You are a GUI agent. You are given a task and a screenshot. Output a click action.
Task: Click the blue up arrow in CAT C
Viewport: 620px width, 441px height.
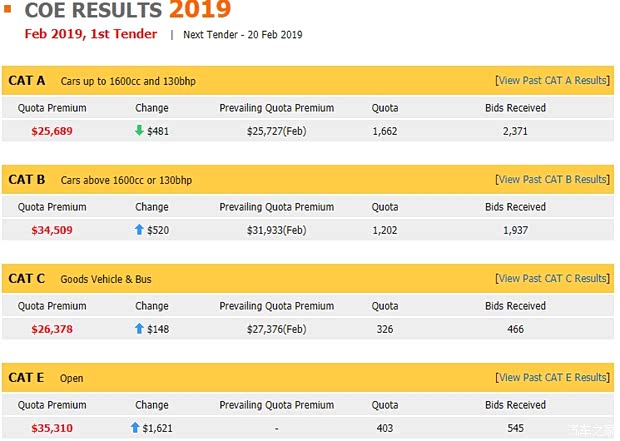point(139,328)
